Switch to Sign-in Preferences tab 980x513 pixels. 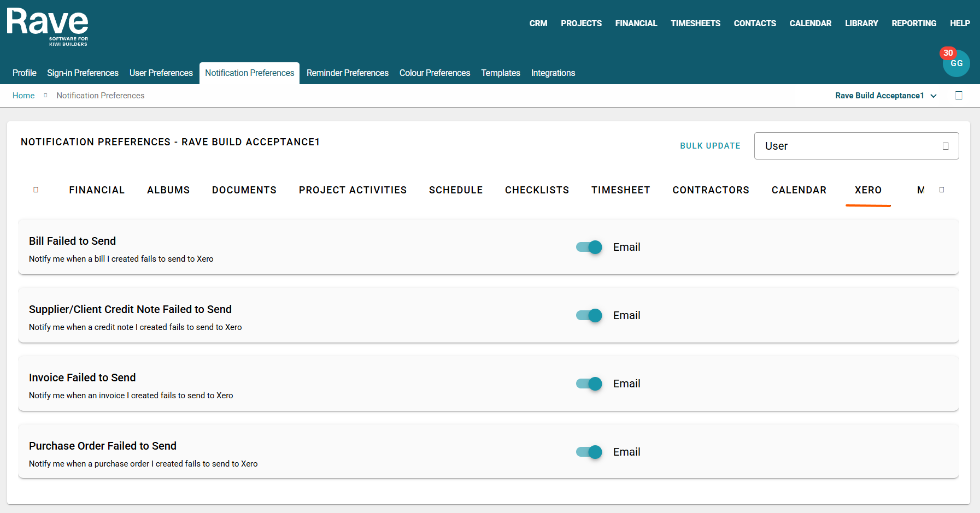(83, 73)
